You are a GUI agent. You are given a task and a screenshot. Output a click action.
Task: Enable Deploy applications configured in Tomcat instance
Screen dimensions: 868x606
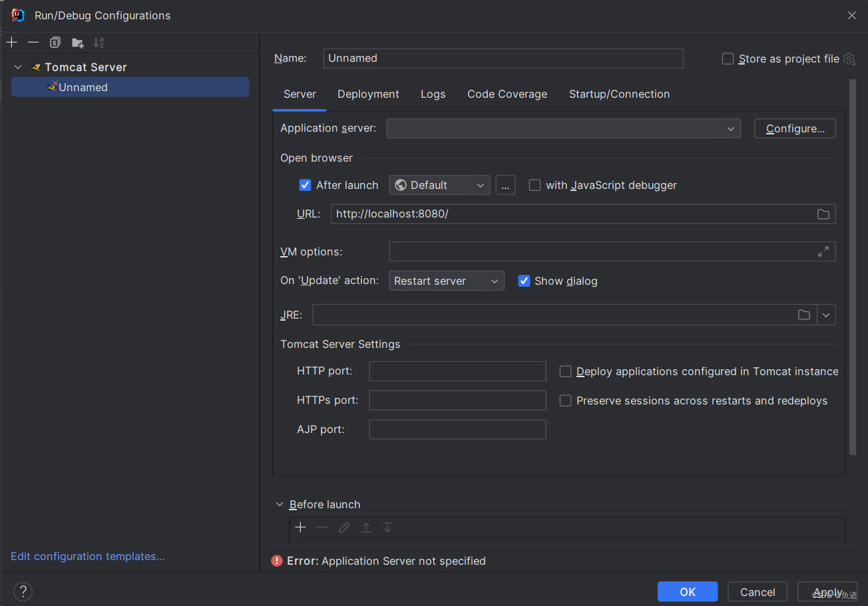tap(565, 371)
